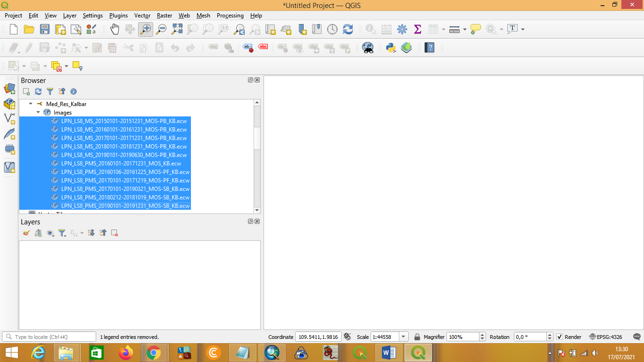Select the Pan Map hand tool

point(115,29)
